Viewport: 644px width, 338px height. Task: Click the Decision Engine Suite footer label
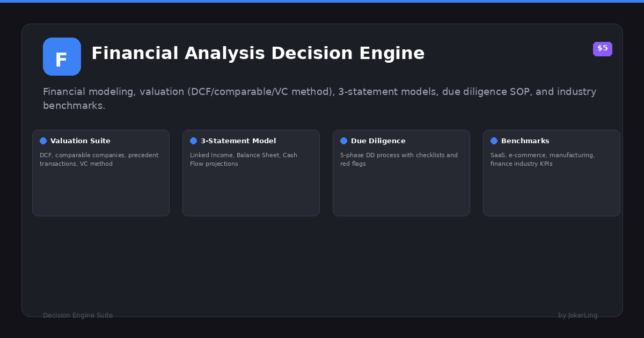pyautogui.click(x=78, y=315)
